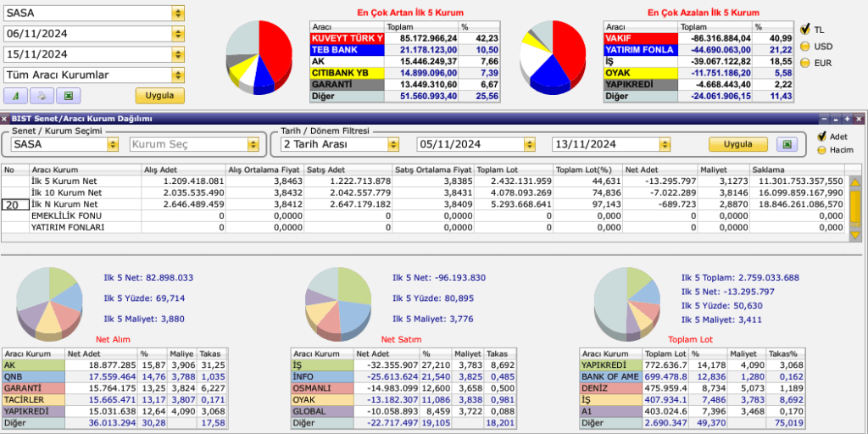The width and height of the screenshot is (868, 434).
Task: Export the BIST table with the Excel icon
Action: point(787,144)
